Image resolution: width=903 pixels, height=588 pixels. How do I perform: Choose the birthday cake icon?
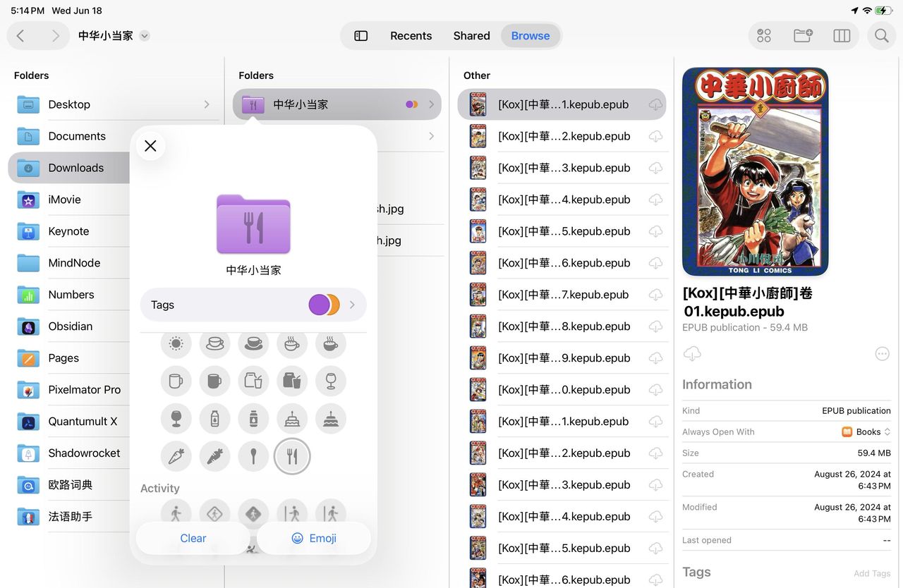point(292,417)
